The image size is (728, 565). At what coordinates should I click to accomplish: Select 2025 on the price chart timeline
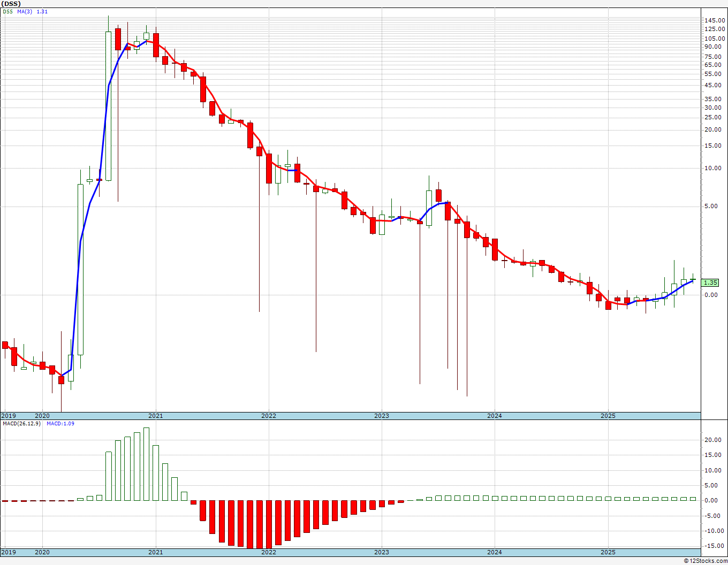(x=608, y=416)
